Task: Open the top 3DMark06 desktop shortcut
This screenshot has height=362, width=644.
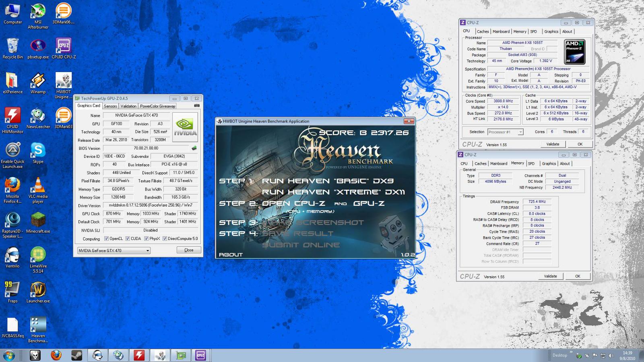Action: [63, 13]
